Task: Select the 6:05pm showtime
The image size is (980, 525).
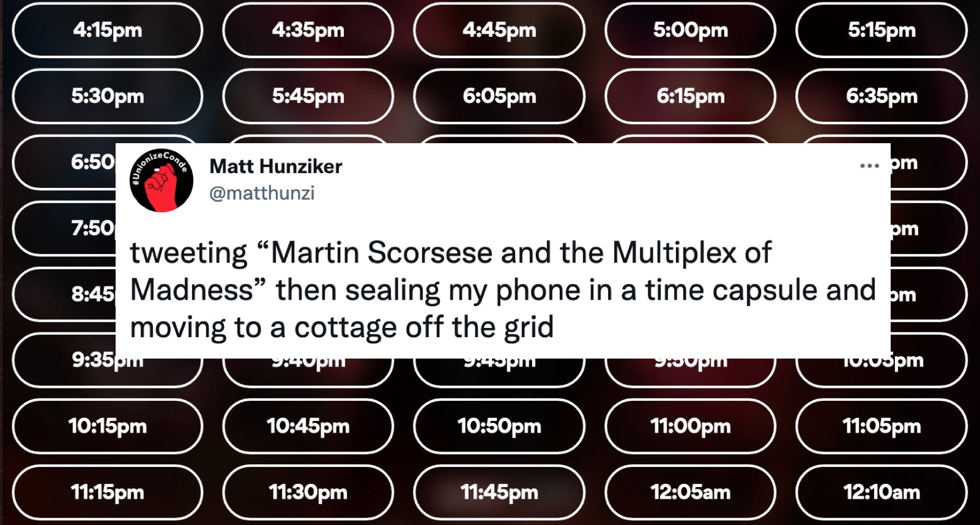Action: click(499, 96)
